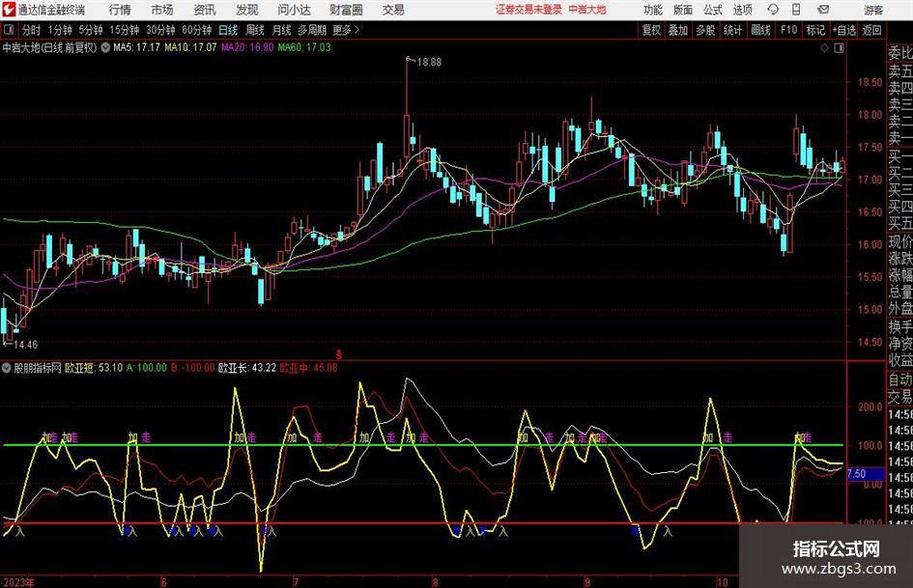The image size is (913, 588).
Task: Open the mail envelope icon
Action: click(x=823, y=10)
